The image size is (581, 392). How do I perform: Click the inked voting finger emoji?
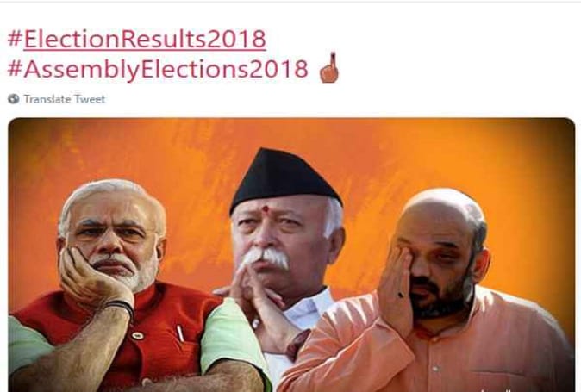click(329, 67)
